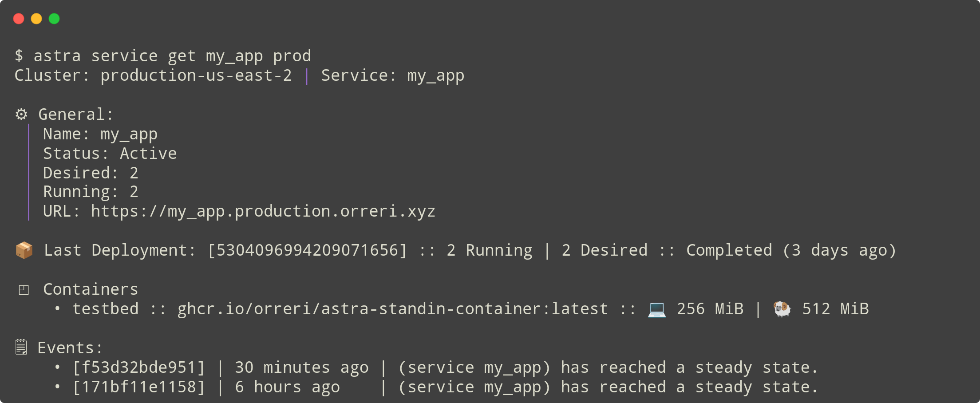Click the cluster name production-us-east-2
Image resolution: width=980 pixels, height=403 pixels.
(x=196, y=75)
